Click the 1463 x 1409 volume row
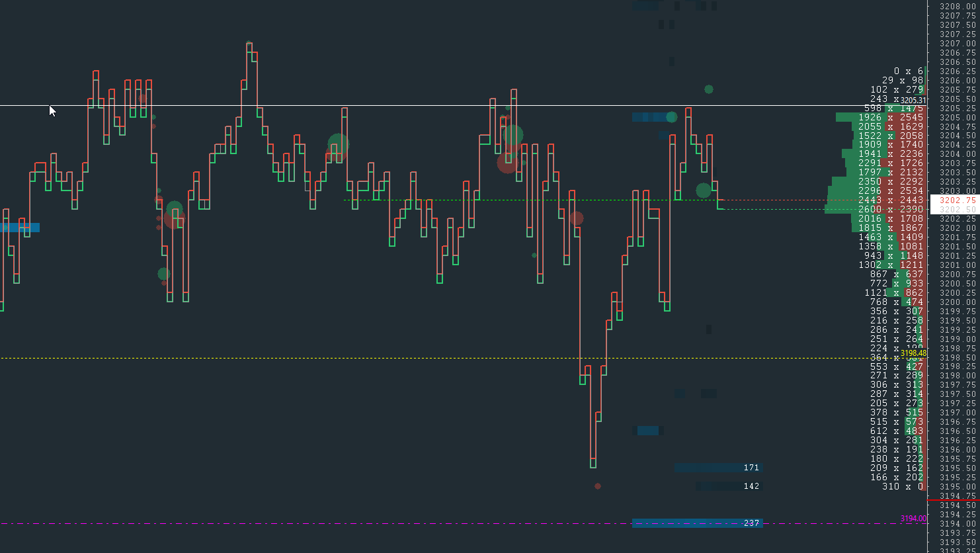The width and height of the screenshot is (980, 553). (x=891, y=237)
